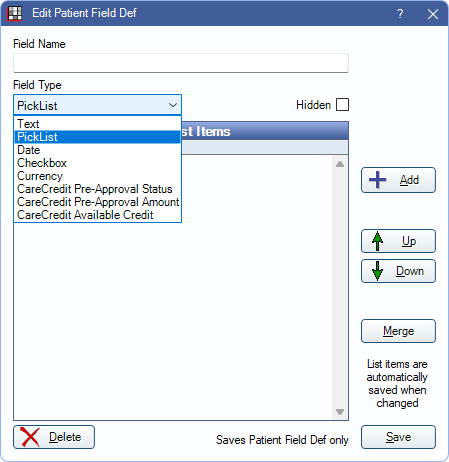Click the red X Delete icon

click(30, 437)
